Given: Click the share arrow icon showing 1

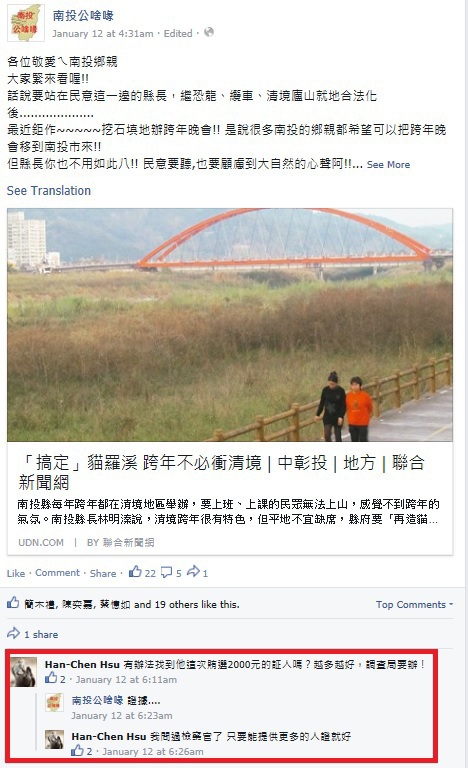Looking at the screenshot, I should (194, 571).
